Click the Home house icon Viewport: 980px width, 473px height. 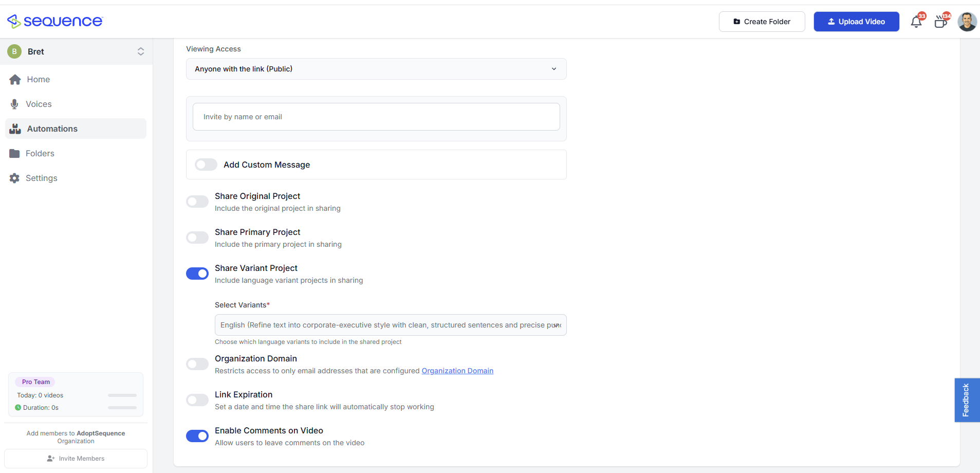pos(15,80)
